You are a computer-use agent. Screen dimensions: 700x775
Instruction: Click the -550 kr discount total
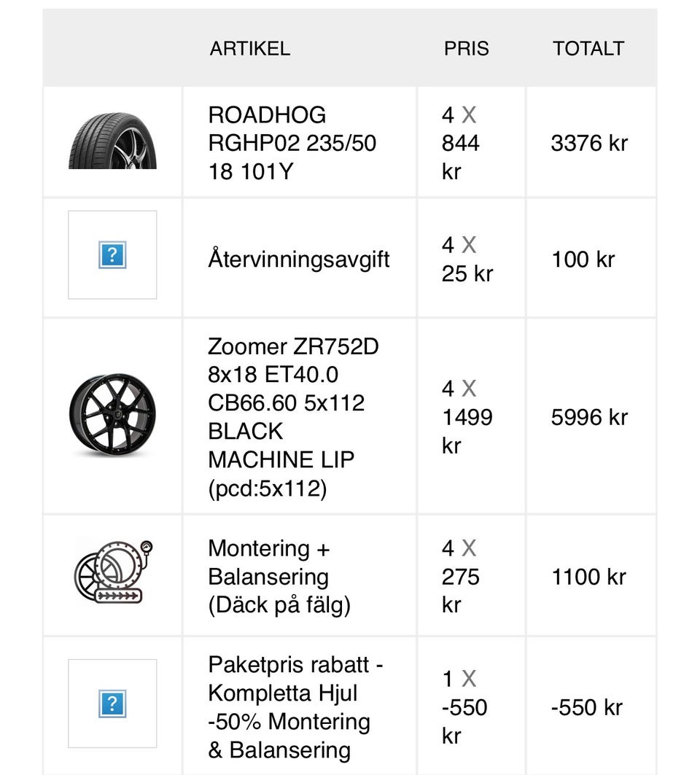point(587,707)
